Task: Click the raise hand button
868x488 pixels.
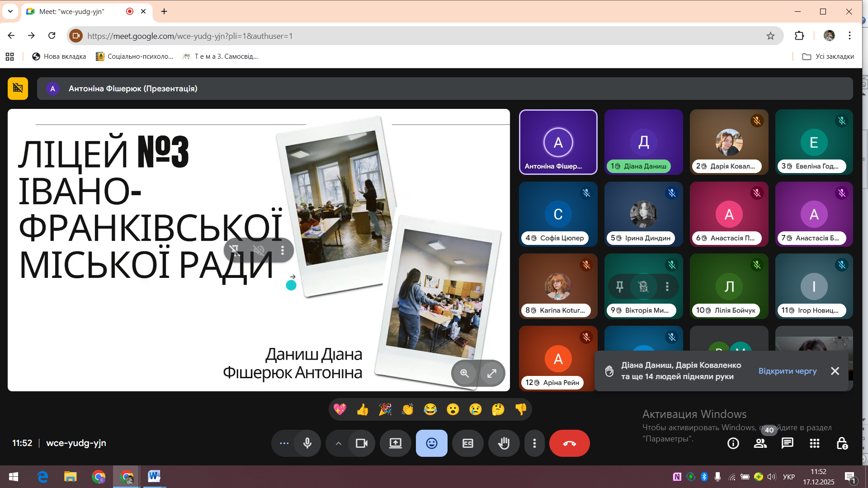Action: [504, 443]
